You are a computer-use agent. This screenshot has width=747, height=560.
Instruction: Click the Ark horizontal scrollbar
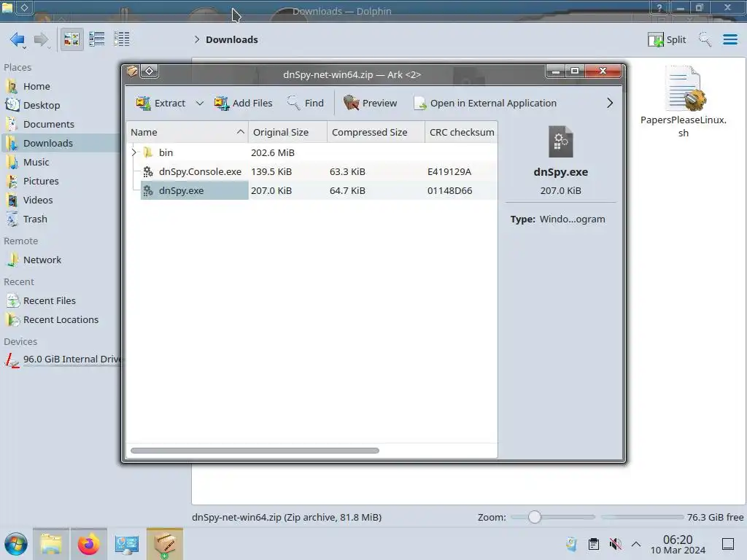(x=255, y=451)
